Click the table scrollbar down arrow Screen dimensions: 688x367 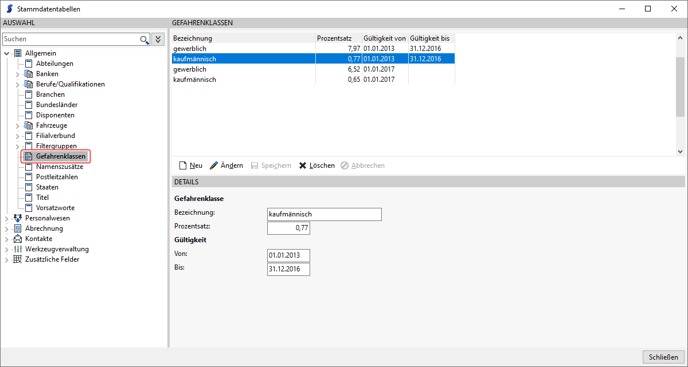pyautogui.click(x=680, y=151)
